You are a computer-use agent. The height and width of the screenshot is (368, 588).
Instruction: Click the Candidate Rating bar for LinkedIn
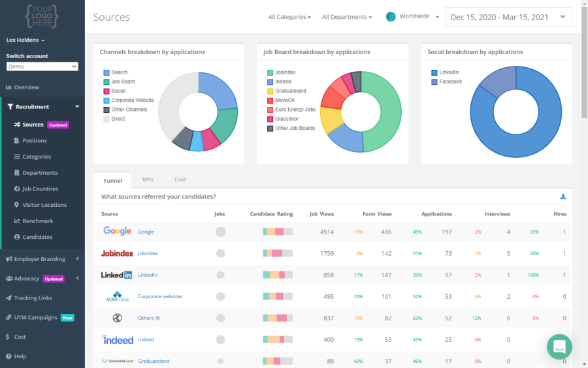pos(278,275)
